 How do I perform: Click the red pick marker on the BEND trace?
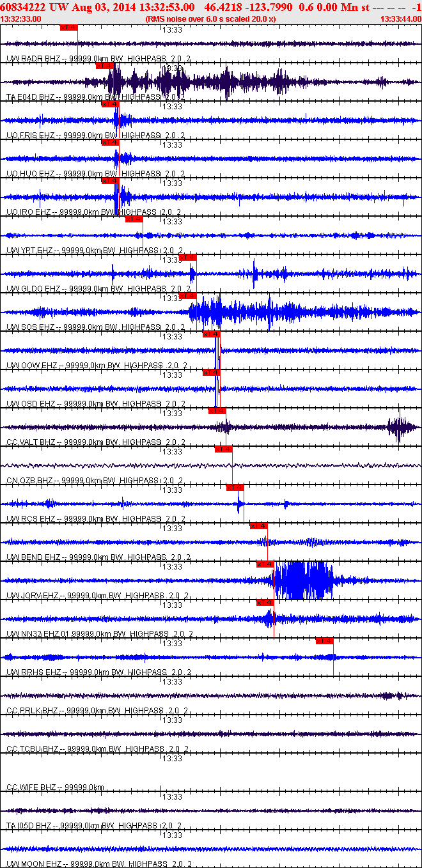click(258, 526)
